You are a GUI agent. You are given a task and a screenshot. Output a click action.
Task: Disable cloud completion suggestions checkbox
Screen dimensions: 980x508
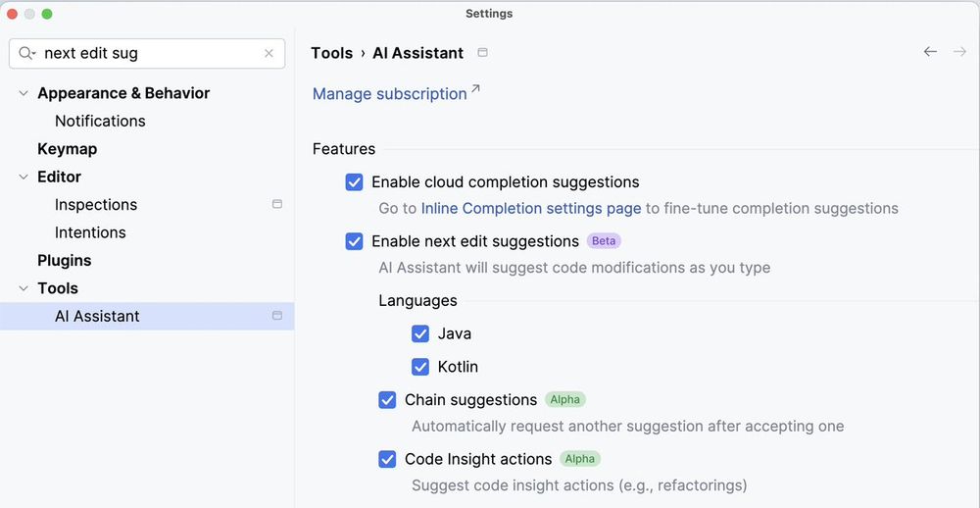click(355, 182)
